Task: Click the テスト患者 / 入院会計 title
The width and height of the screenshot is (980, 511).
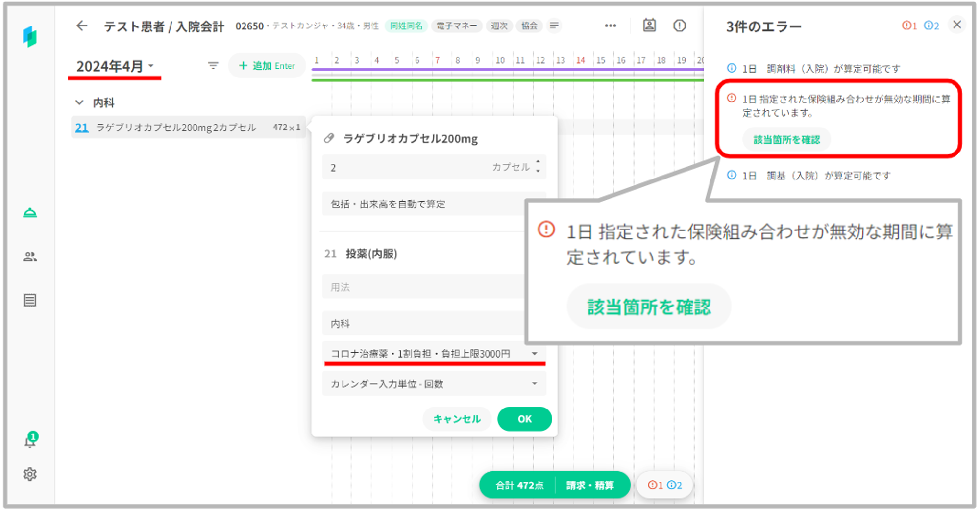Action: pos(164,26)
